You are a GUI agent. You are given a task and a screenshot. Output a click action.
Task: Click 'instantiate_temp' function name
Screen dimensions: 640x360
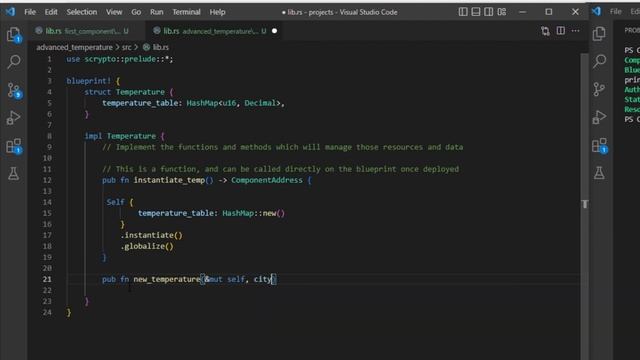pyautogui.click(x=169, y=180)
